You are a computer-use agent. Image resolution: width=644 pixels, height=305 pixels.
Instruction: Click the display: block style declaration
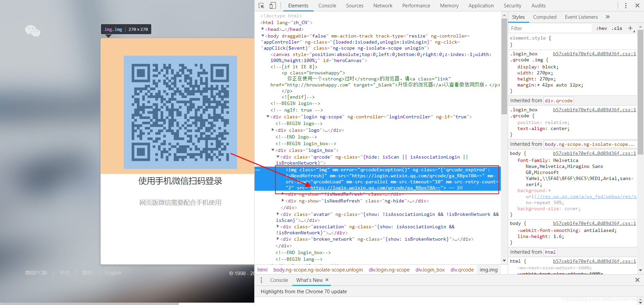click(x=538, y=67)
